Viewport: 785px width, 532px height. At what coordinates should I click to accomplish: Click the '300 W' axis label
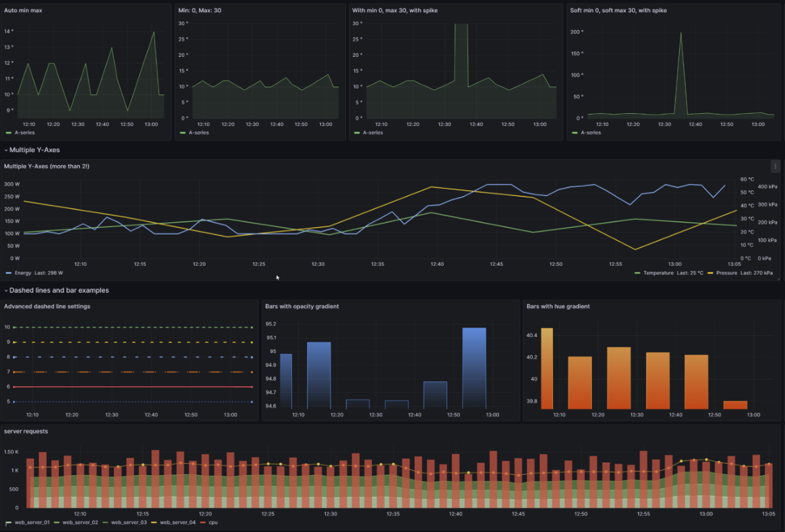[12, 183]
